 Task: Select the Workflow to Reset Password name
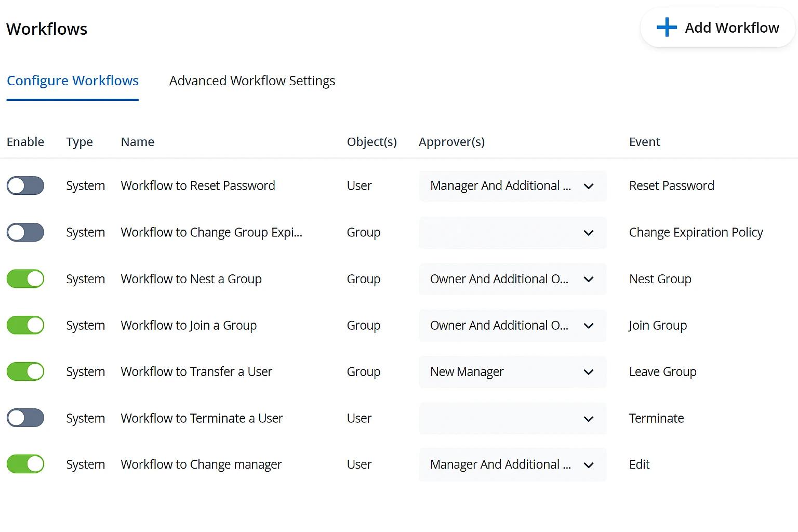pyautogui.click(x=198, y=185)
